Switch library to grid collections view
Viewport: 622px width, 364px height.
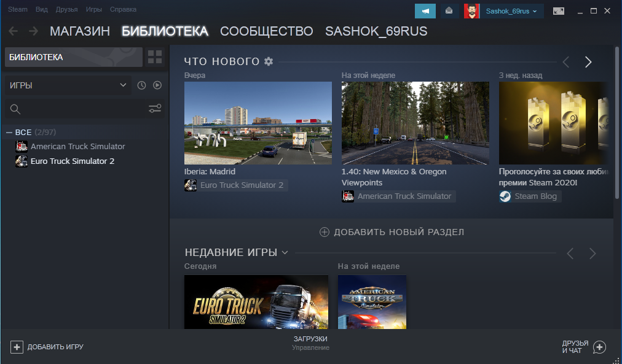coord(155,57)
